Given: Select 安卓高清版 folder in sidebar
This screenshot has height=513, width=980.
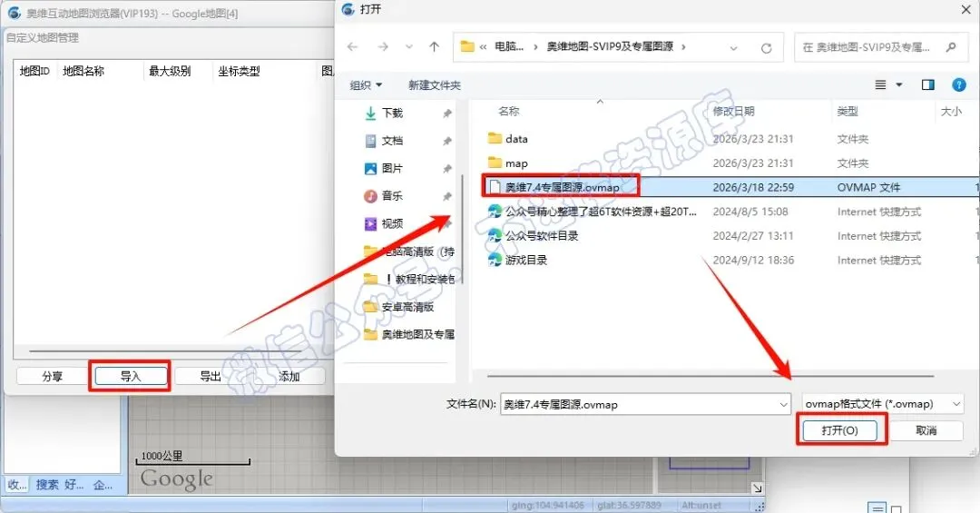Looking at the screenshot, I should coord(407,307).
